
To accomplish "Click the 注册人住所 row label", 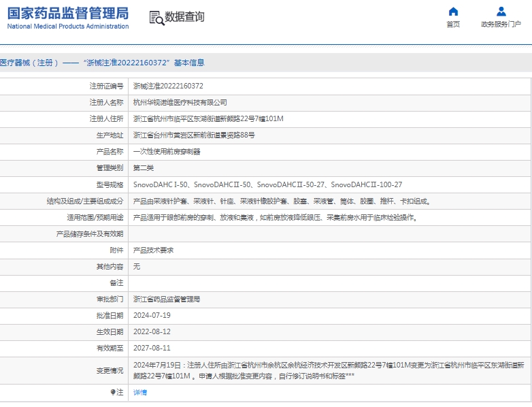I will point(107,119).
